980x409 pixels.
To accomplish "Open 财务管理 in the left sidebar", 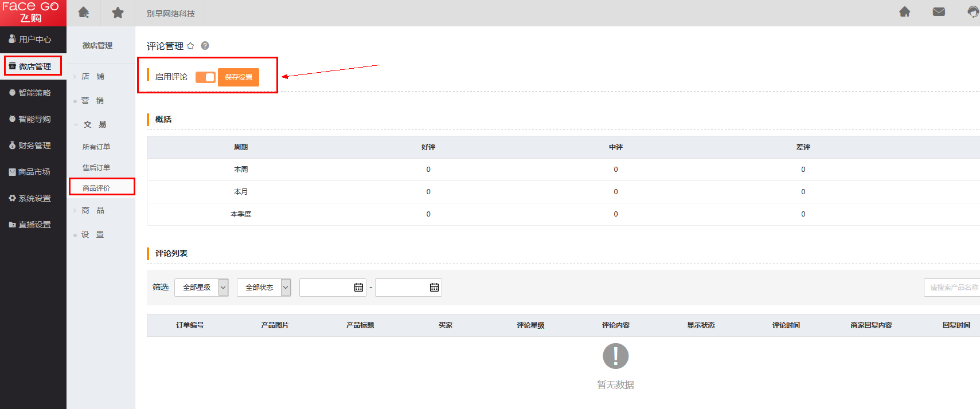I will click(33, 145).
